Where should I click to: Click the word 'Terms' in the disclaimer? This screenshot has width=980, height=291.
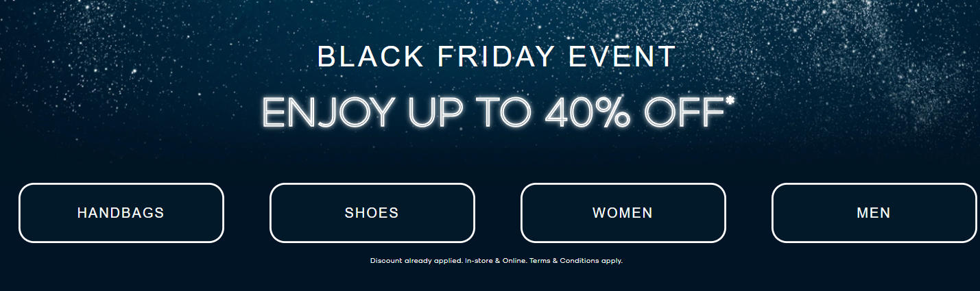[x=540, y=261]
